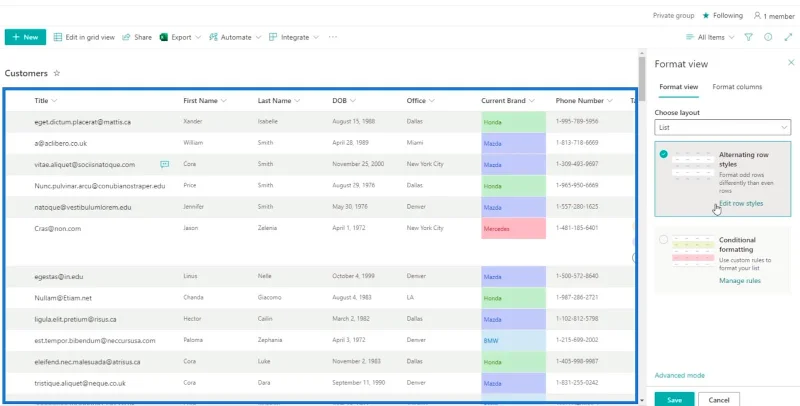This screenshot has width=800, height=406.
Task: Open the All Items view switcher
Action: click(710, 37)
